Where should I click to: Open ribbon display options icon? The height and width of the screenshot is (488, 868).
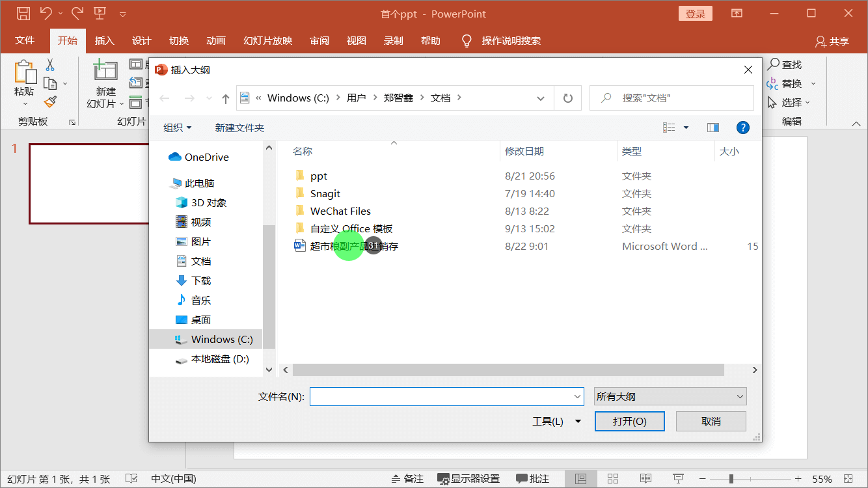point(737,13)
